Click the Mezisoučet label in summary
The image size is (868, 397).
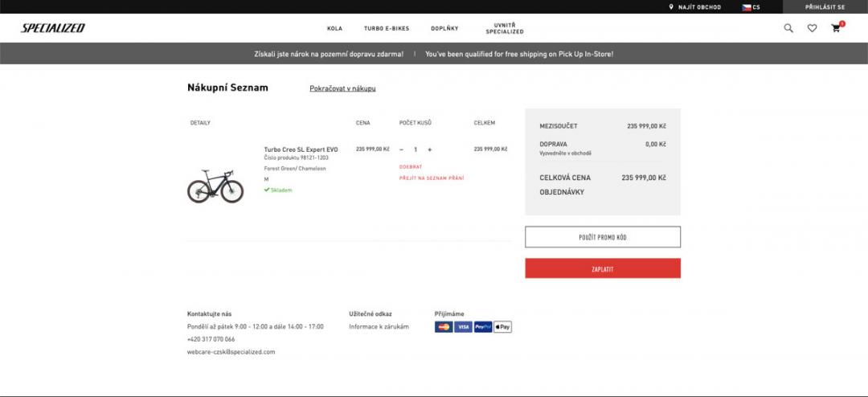pos(559,126)
